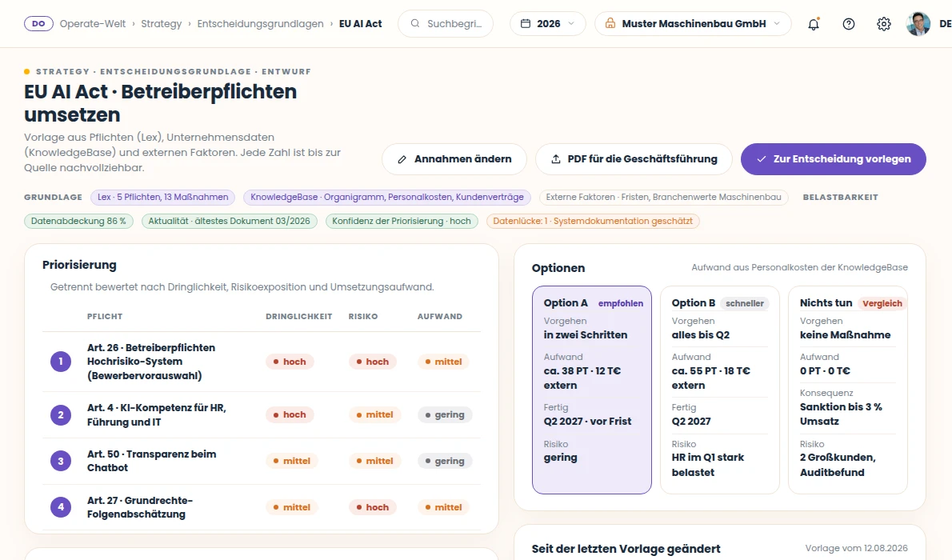Click the Aktualität ältestes Dokument chip
Viewport: 952px width, 560px height.
click(x=229, y=221)
